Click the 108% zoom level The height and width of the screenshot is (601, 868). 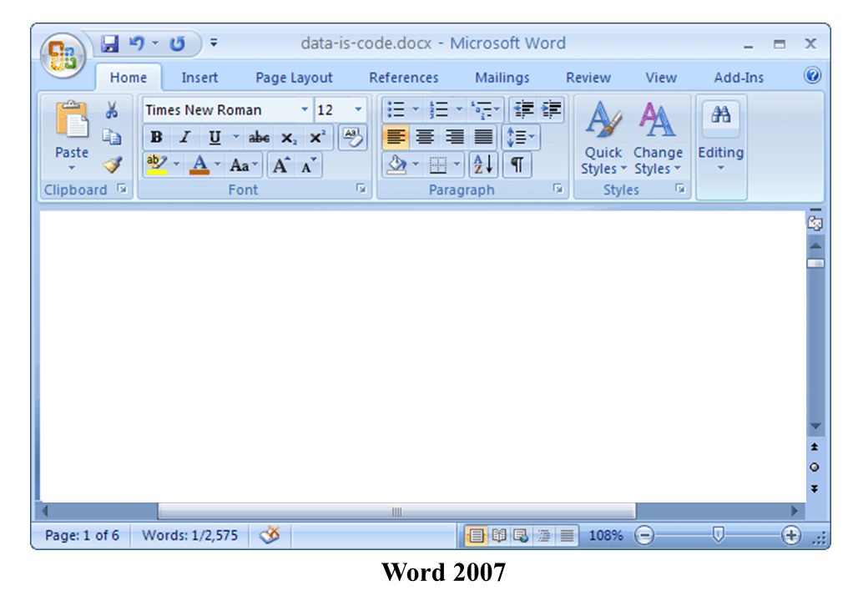pyautogui.click(x=606, y=535)
